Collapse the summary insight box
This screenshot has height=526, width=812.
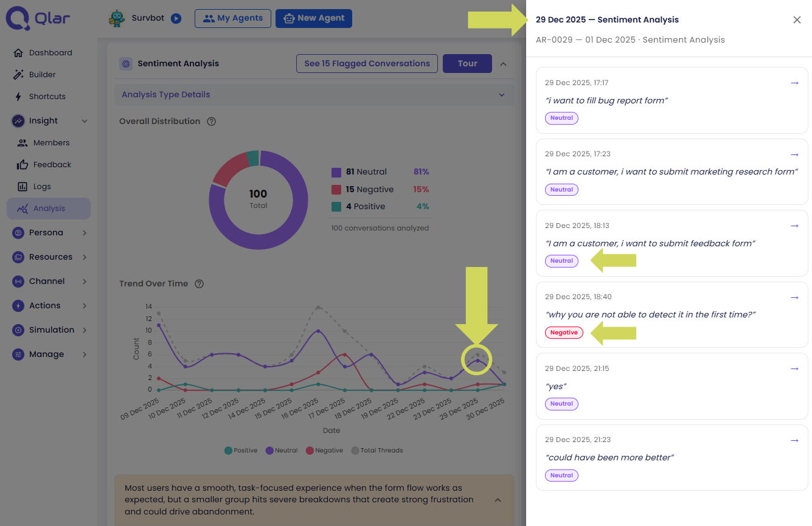pyautogui.click(x=498, y=500)
